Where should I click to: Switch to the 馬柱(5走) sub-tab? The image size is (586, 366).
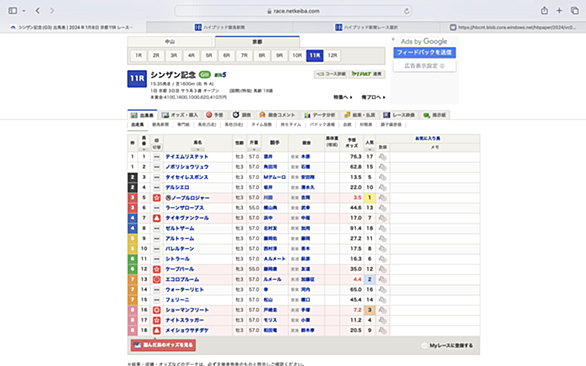(207, 124)
